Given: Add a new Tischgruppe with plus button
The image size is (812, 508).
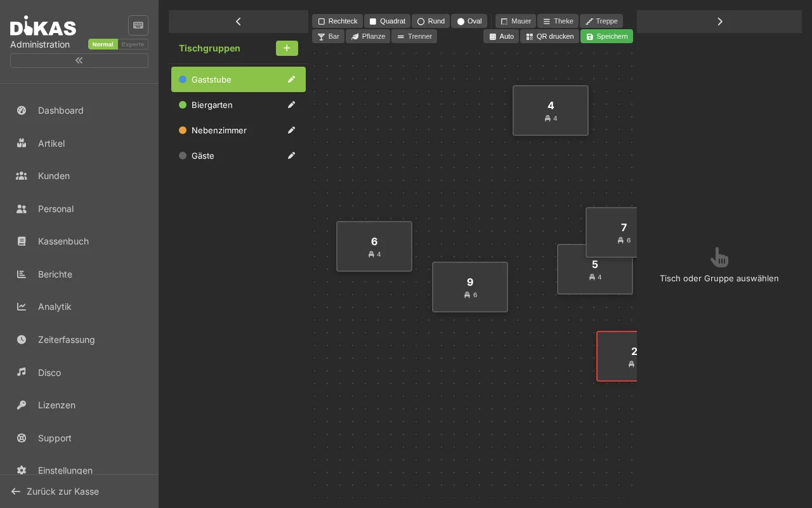Looking at the screenshot, I should [x=287, y=48].
